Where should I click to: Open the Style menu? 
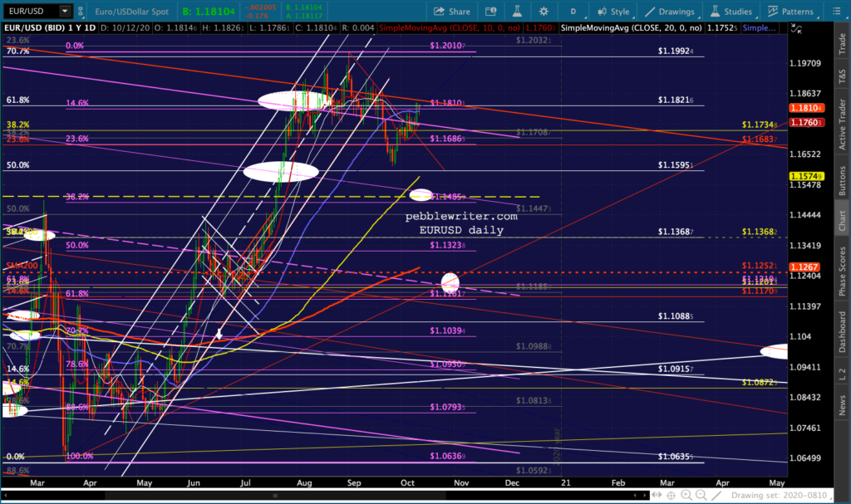pos(614,12)
